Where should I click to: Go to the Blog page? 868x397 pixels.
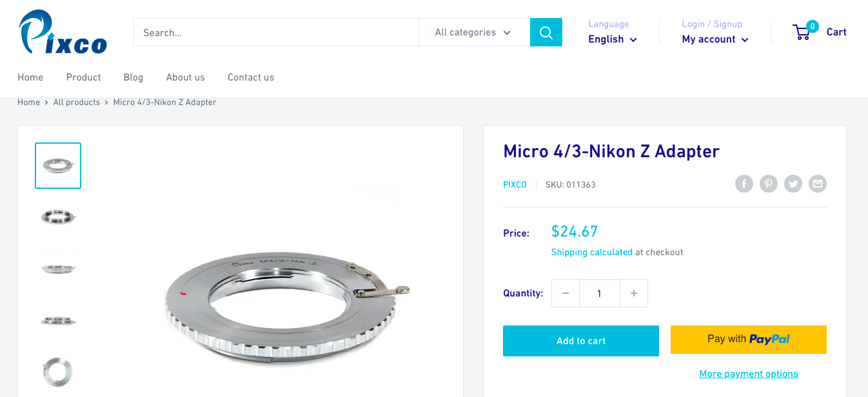coord(133,77)
